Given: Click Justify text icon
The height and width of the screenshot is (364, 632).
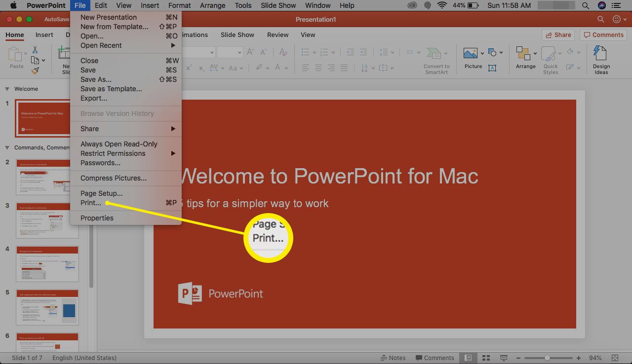Looking at the screenshot, I should [x=344, y=68].
